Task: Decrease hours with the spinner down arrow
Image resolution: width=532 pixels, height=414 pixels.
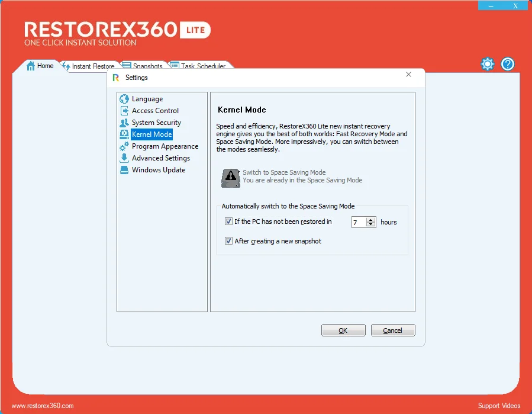Action: [371, 225]
